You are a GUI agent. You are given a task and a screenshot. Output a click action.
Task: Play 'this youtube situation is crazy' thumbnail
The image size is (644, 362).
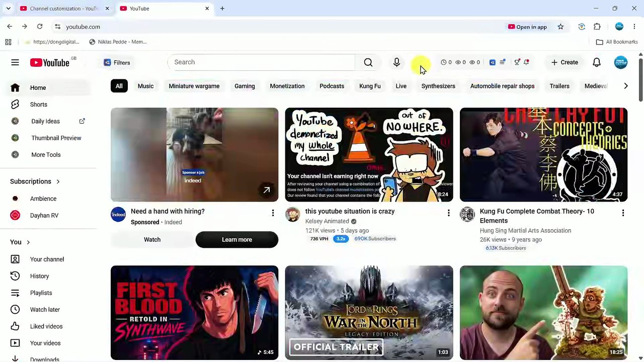tap(369, 154)
